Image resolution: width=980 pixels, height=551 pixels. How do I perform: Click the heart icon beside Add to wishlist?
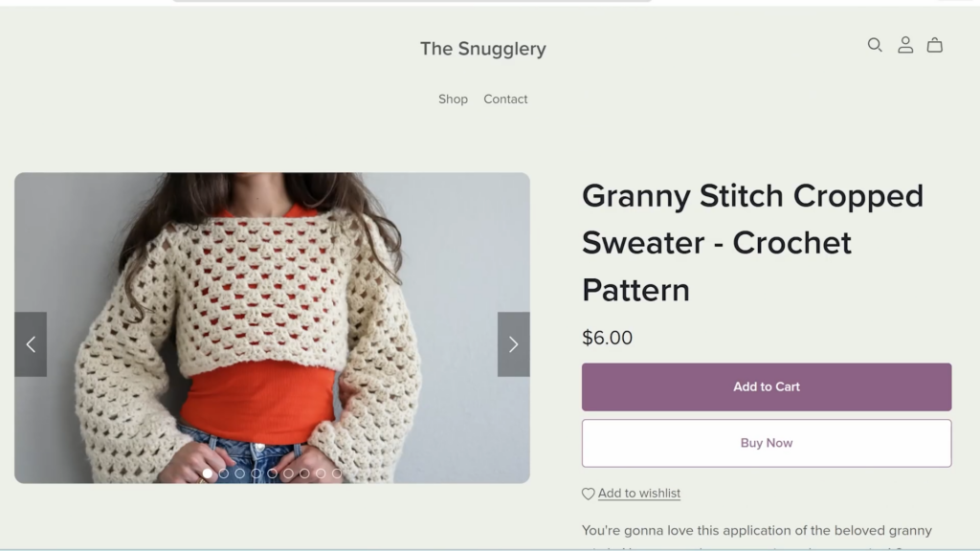point(589,495)
